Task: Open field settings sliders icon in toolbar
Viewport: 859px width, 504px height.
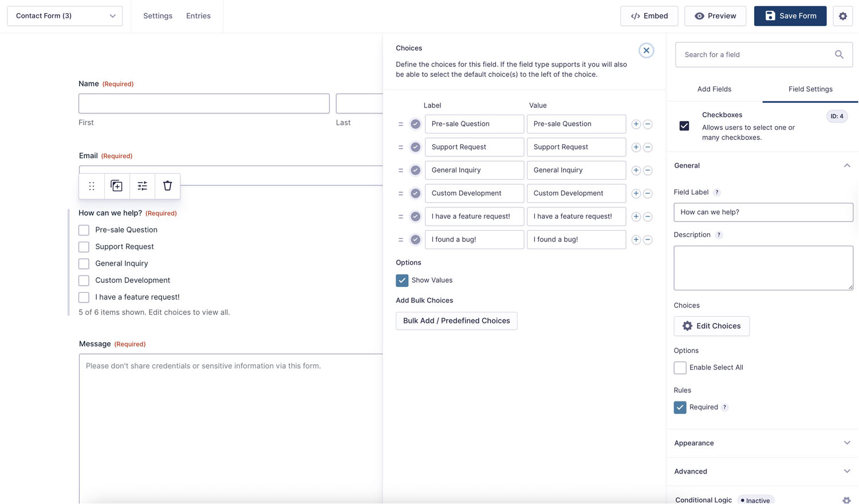Action: click(142, 186)
